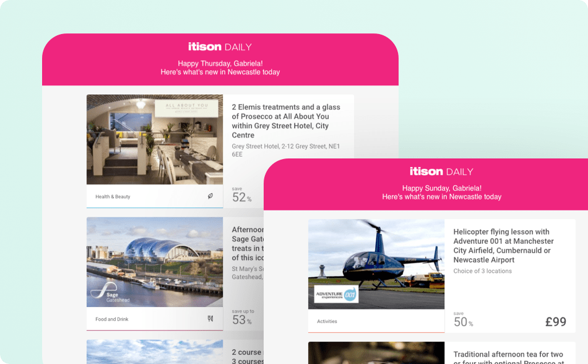
Task: Select the Food and Drink category label
Action: click(x=112, y=319)
